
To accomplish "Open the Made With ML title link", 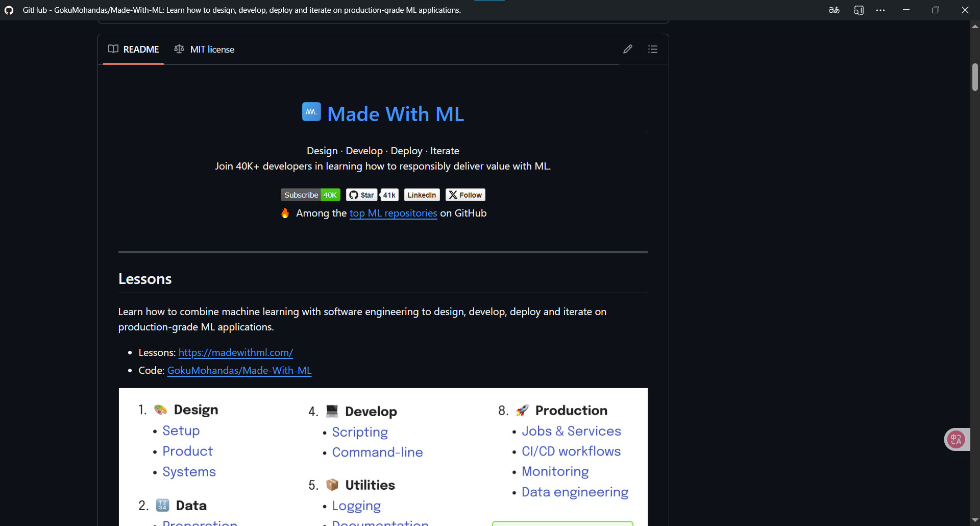I will (x=396, y=114).
